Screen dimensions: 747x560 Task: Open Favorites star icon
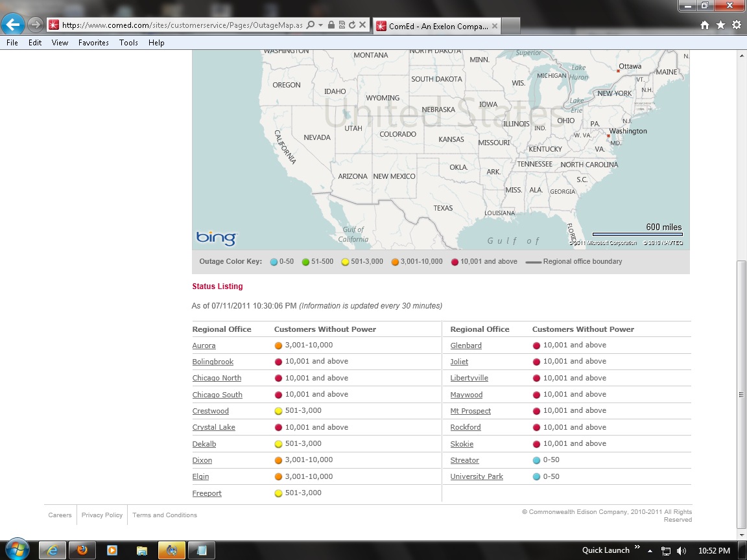pyautogui.click(x=720, y=25)
